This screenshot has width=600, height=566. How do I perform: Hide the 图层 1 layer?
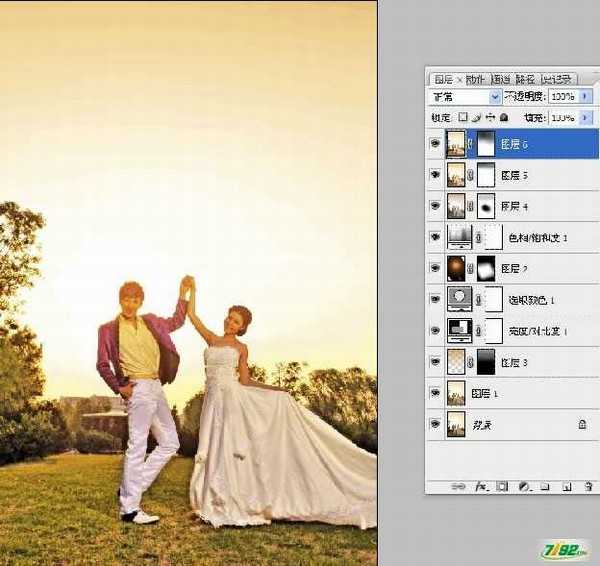(x=435, y=393)
